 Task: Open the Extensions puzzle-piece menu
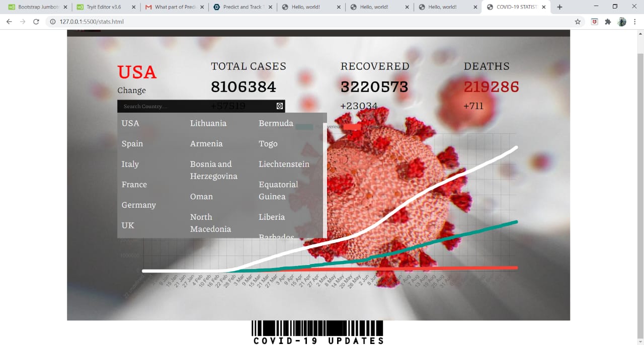(608, 22)
